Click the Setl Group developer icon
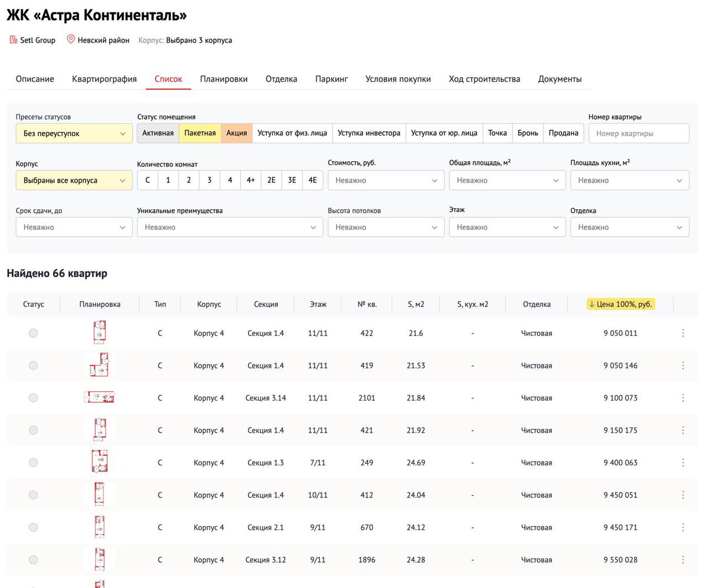The height and width of the screenshot is (588, 707). pyautogui.click(x=13, y=40)
